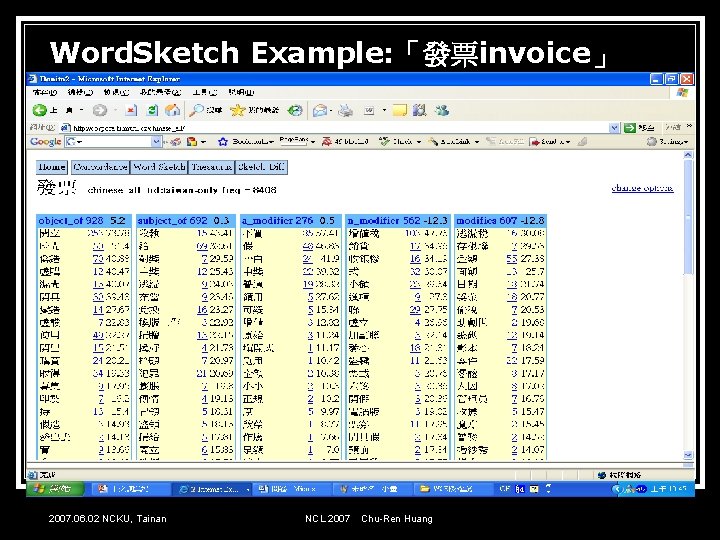
Task: Click the Google toolbar Send to button
Action: click(545, 141)
